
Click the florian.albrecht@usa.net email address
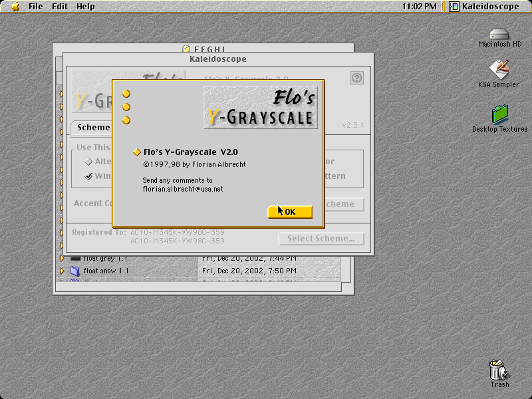183,189
